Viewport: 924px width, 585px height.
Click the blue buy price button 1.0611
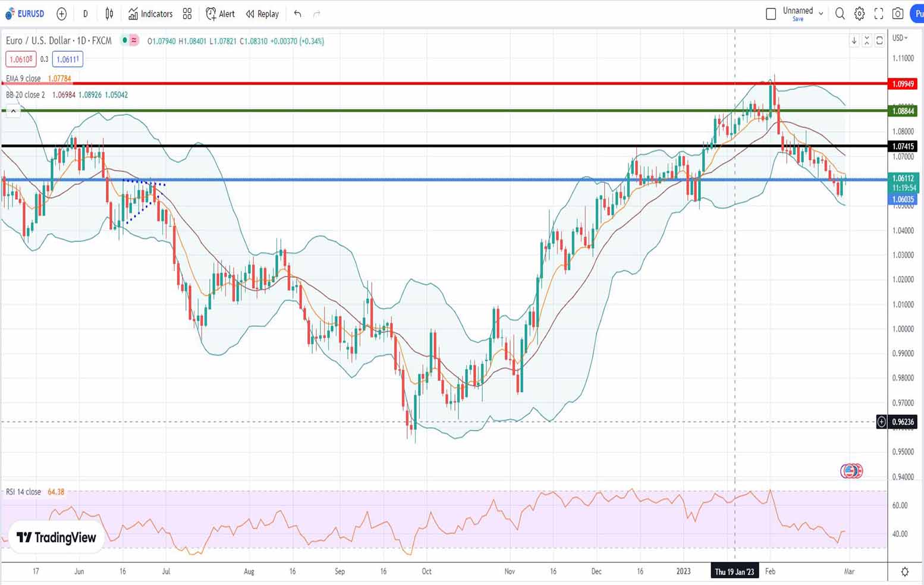coord(67,59)
